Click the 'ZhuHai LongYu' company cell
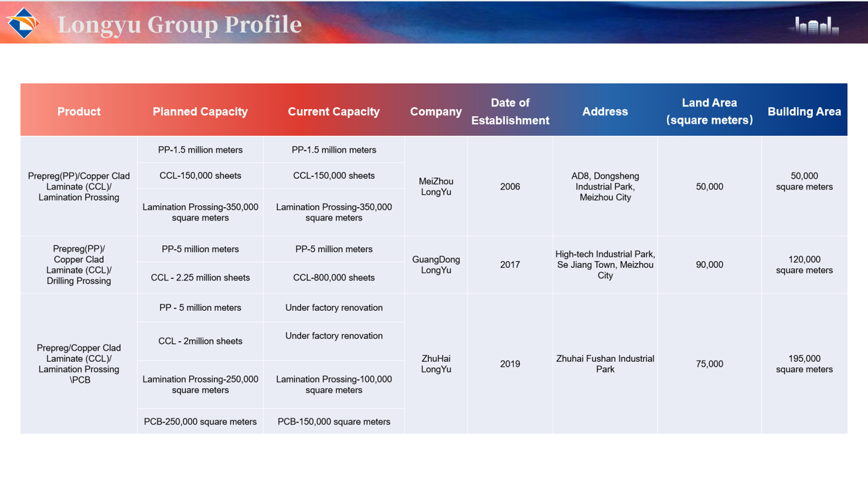868x480 pixels. [436, 364]
